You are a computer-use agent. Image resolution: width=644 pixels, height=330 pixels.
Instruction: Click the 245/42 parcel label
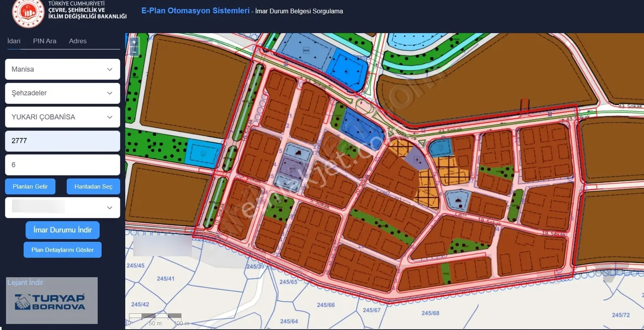pyautogui.click(x=140, y=304)
